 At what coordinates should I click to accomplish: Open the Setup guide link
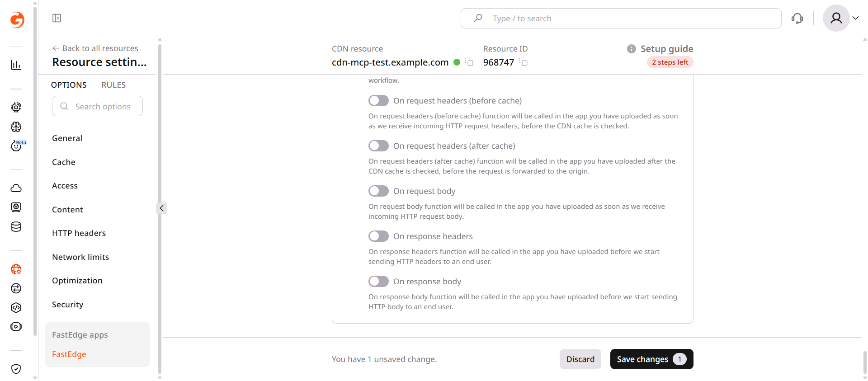click(x=667, y=49)
